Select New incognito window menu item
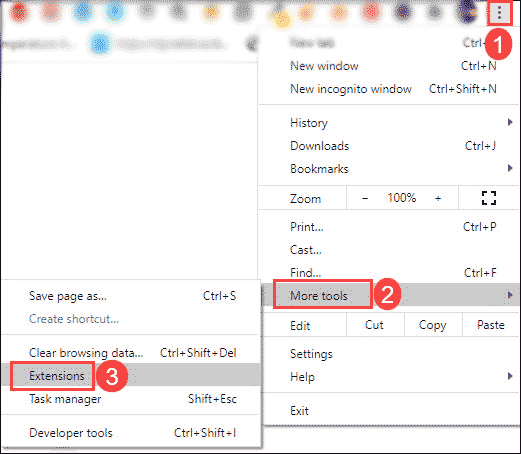 tap(389, 89)
